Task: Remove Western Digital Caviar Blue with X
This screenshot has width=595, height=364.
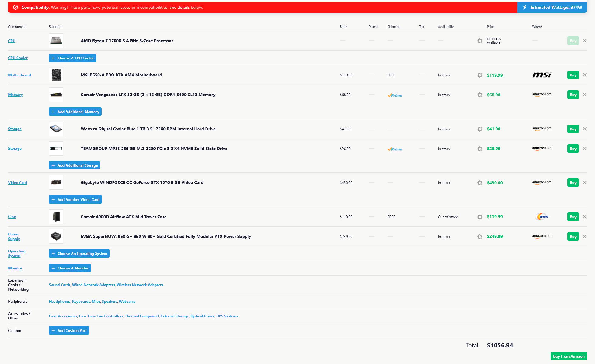Action: 585,129
